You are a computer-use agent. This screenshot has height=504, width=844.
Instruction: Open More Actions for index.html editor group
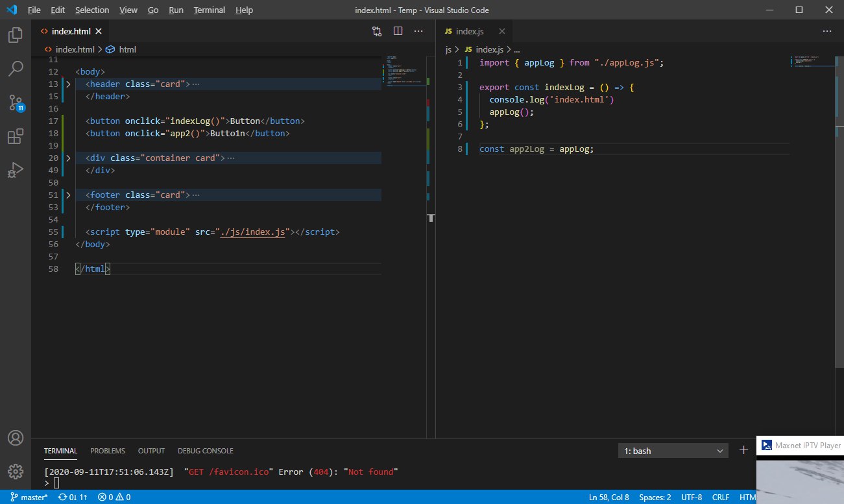pos(419,30)
